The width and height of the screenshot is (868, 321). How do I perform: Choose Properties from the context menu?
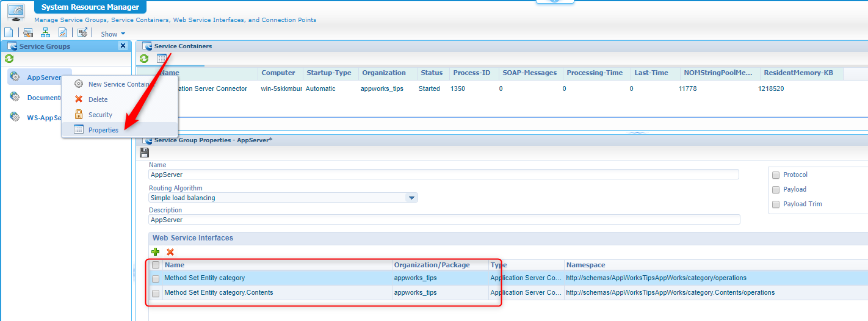click(x=103, y=129)
